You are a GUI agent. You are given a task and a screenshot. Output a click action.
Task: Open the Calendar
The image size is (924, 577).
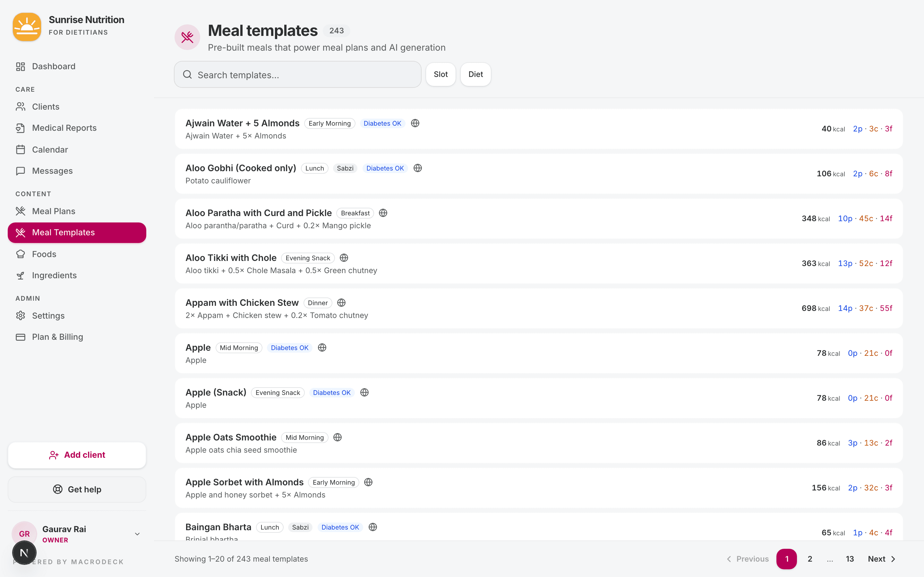(50, 149)
